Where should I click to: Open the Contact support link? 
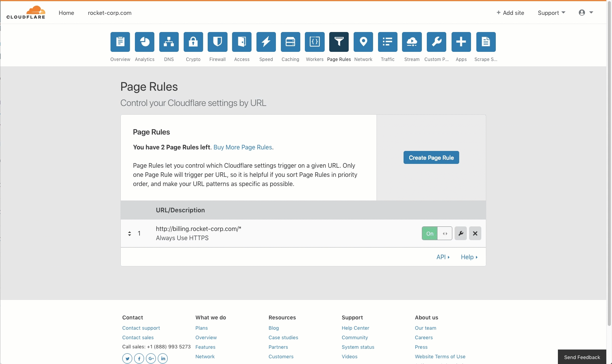click(x=141, y=328)
